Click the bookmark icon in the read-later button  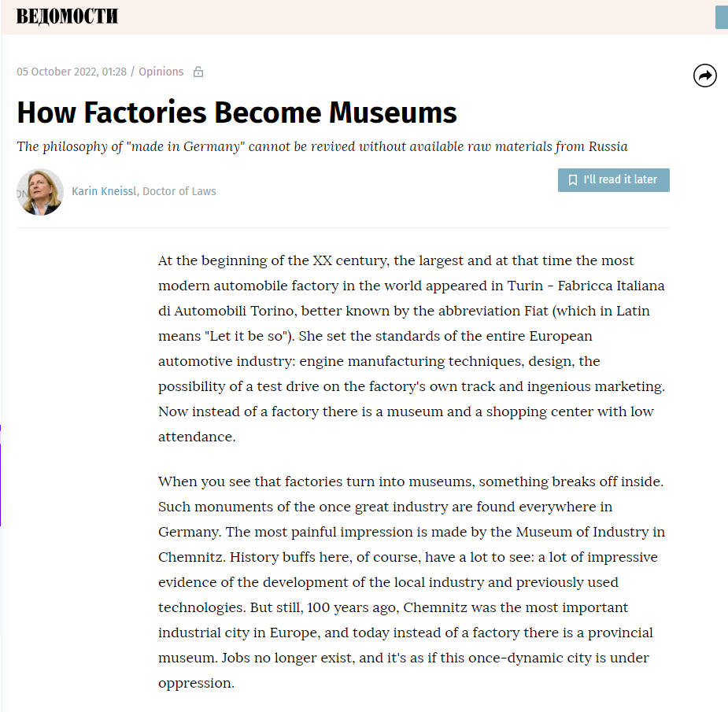[x=573, y=179]
